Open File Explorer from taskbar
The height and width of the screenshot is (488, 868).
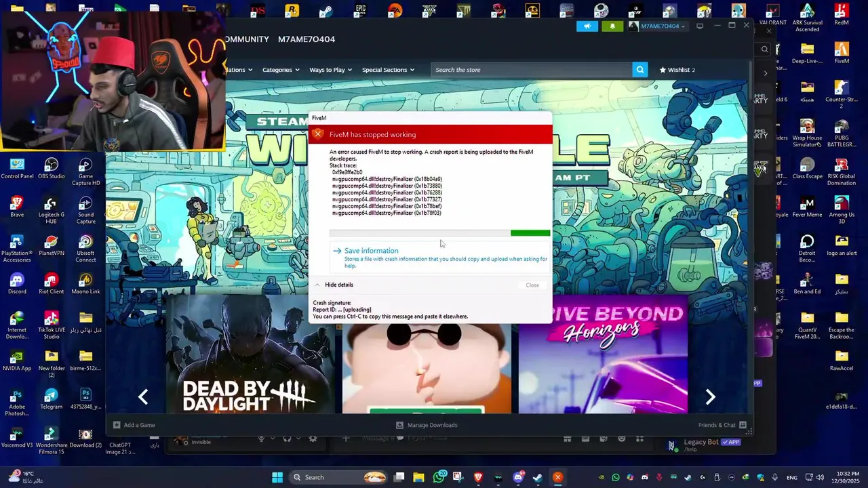pos(419,477)
